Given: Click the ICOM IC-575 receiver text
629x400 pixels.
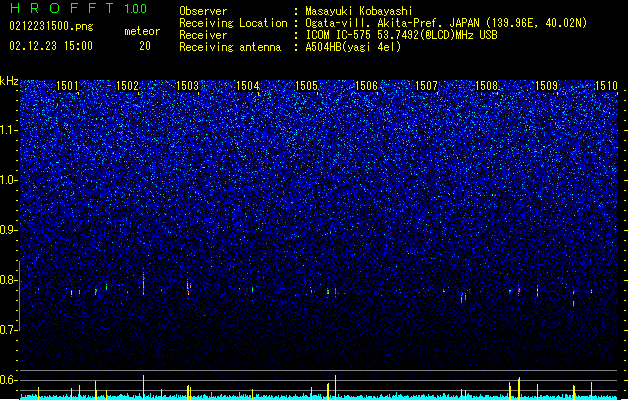Looking at the screenshot, I should pos(401,35).
